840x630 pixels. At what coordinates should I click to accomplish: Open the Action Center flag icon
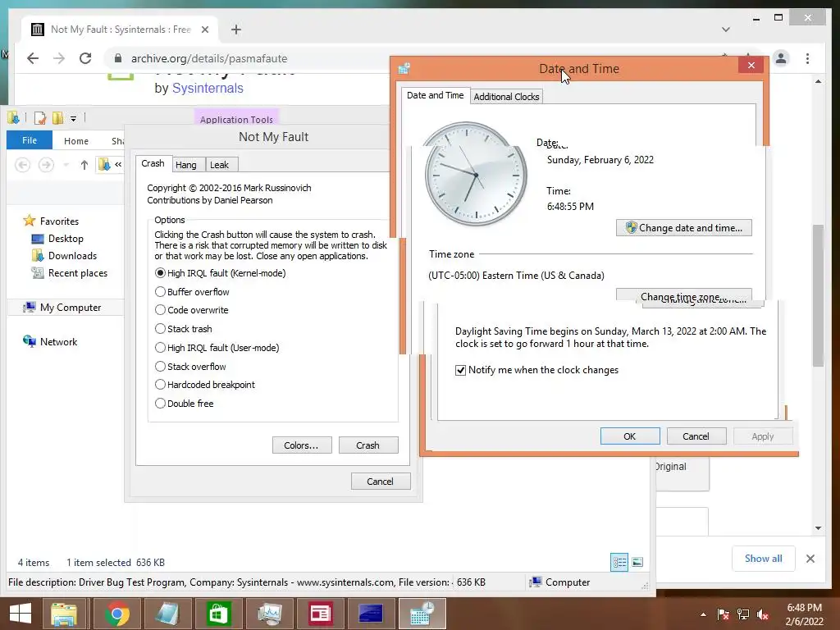[723, 614]
